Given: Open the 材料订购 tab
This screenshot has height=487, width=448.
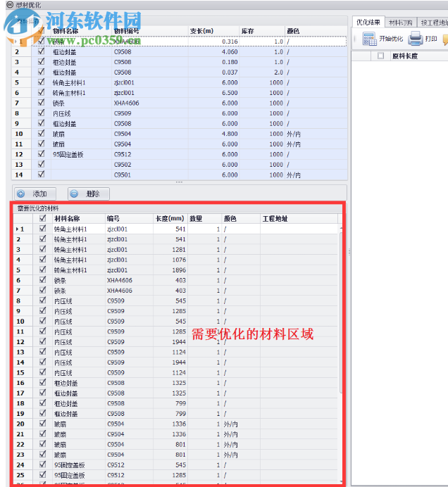Looking at the screenshot, I should (x=401, y=23).
